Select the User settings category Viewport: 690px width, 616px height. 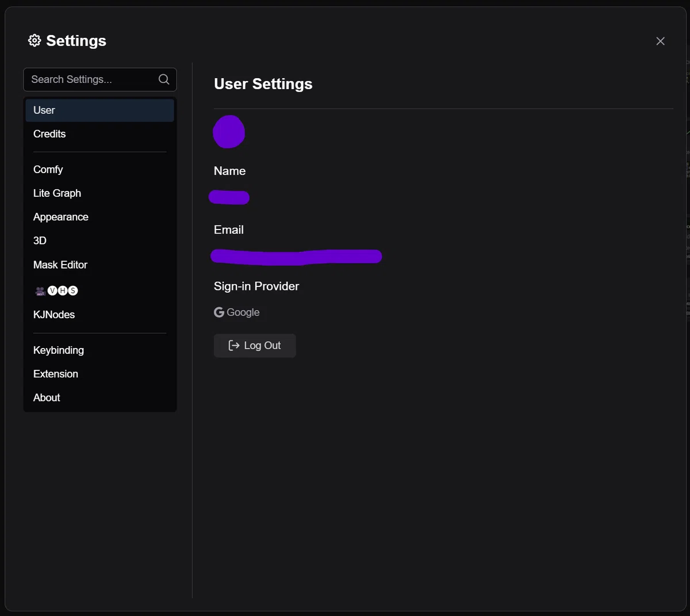[99, 110]
